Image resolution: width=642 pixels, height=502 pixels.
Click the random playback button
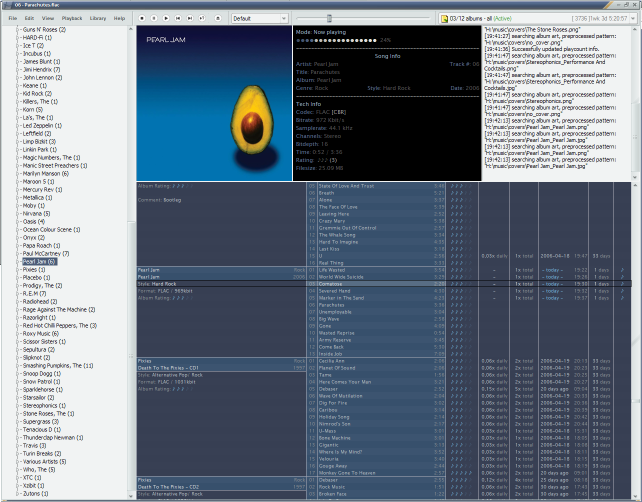click(202, 18)
